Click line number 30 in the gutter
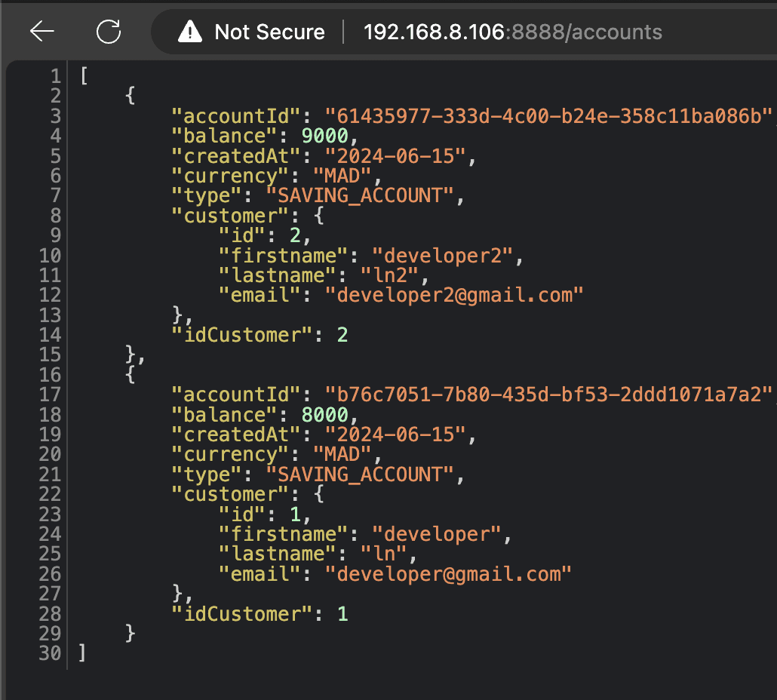The height and width of the screenshot is (700, 777). point(49,653)
